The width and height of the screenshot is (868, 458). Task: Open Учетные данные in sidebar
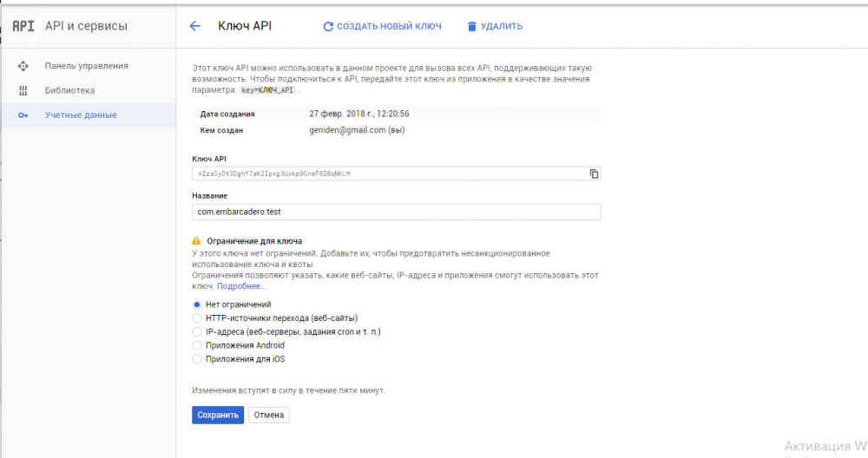pyautogui.click(x=89, y=115)
